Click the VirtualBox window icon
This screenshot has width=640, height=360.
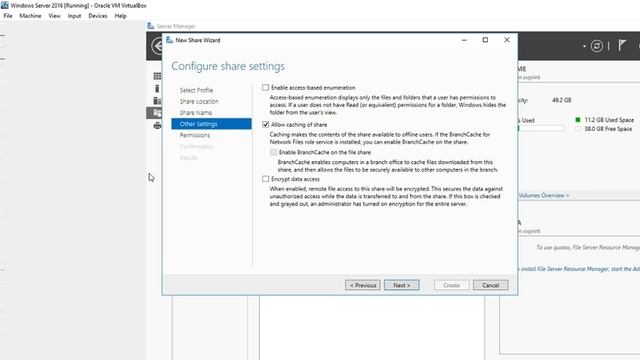(4, 5)
